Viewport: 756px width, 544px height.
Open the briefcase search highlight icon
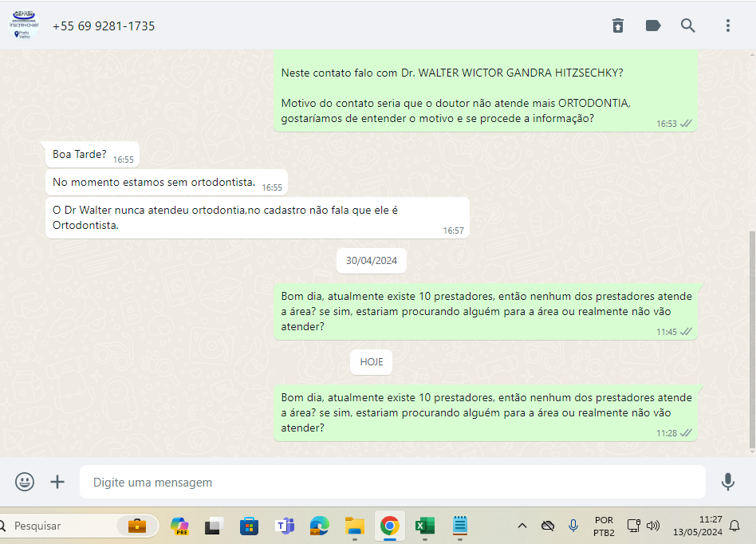(x=137, y=526)
